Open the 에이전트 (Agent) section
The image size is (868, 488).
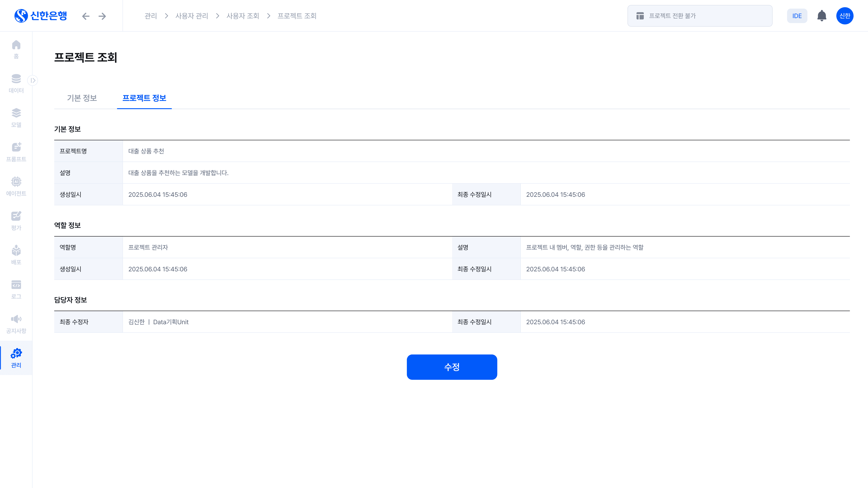pyautogui.click(x=16, y=186)
